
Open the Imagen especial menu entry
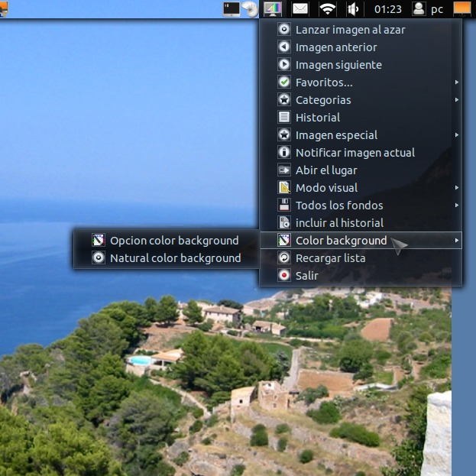(x=361, y=134)
